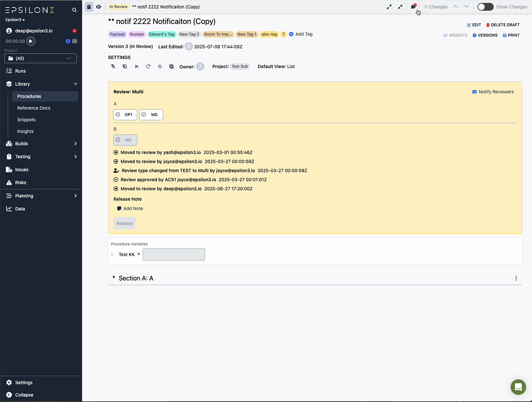Approve as MD reviewer in group A
This screenshot has width=532, height=402.
coord(151,115)
